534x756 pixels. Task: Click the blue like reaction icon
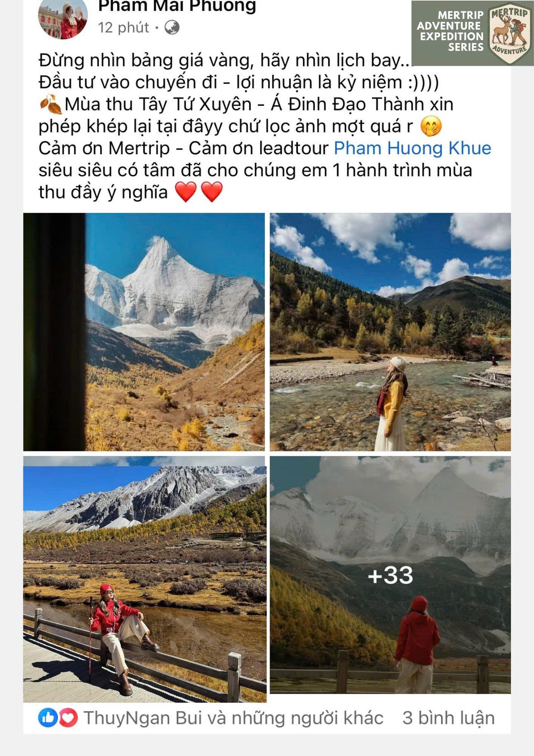[48, 717]
